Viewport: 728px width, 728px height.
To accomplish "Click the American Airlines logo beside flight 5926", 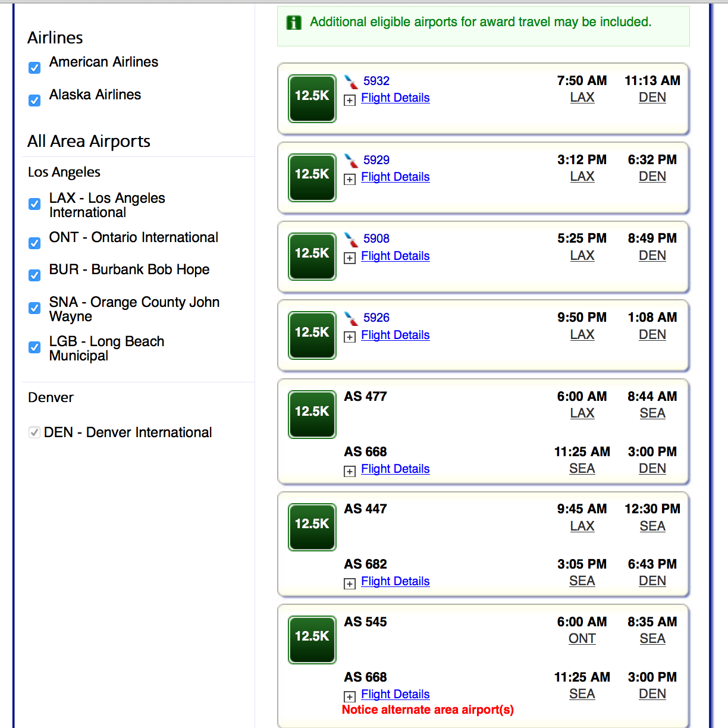I will (x=351, y=318).
